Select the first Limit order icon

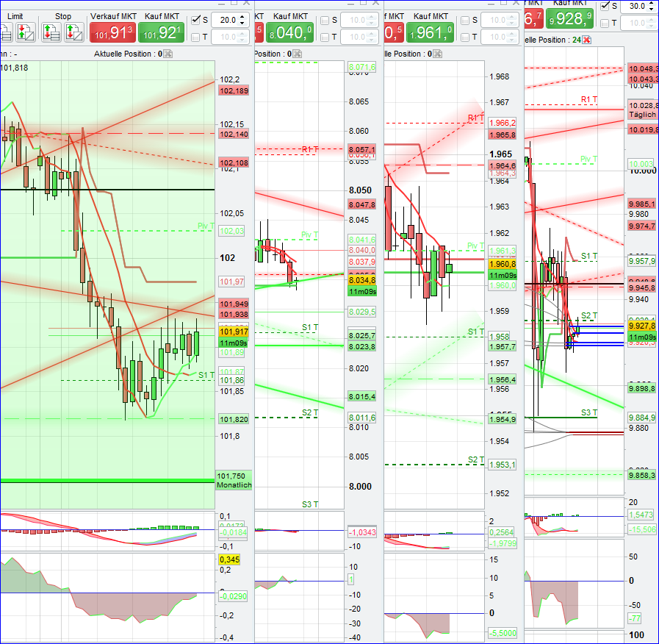pyautogui.click(x=5, y=32)
